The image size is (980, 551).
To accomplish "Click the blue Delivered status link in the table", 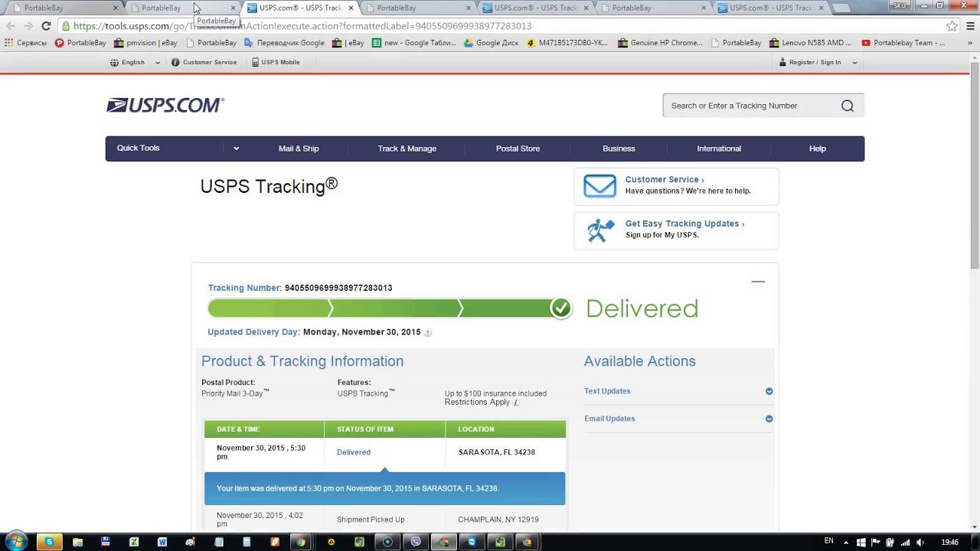I will pos(354,452).
